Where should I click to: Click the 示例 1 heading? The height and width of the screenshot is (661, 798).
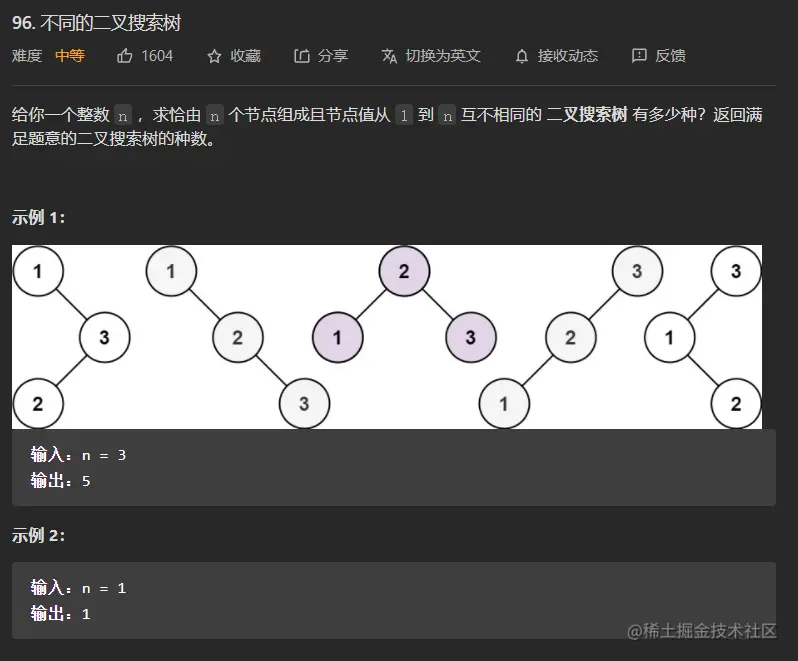click(38, 217)
